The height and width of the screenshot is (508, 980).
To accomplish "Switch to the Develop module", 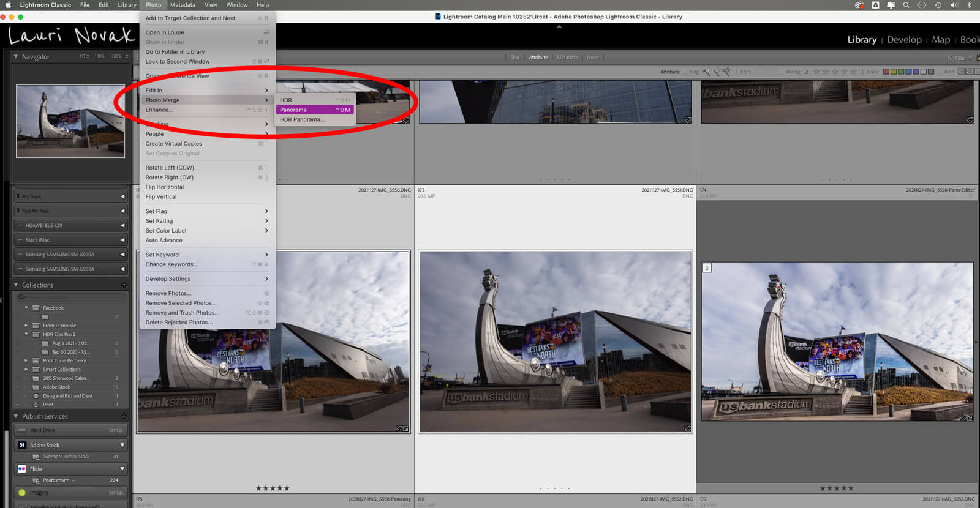I will point(904,40).
